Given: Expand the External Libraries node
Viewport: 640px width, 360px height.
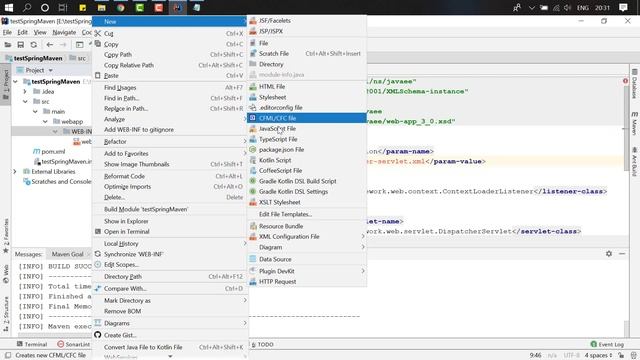Looking at the screenshot, I should point(16,171).
